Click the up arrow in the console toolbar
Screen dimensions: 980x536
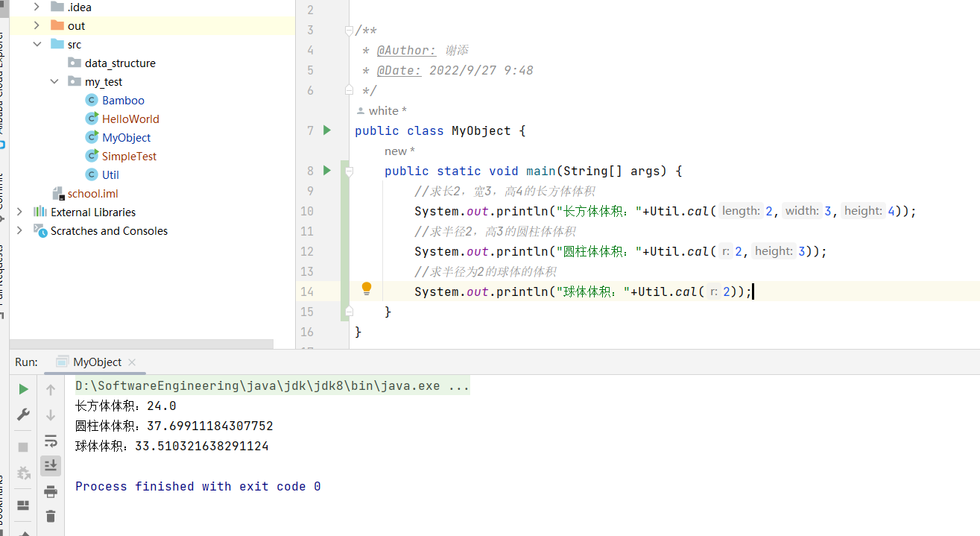pyautogui.click(x=51, y=389)
